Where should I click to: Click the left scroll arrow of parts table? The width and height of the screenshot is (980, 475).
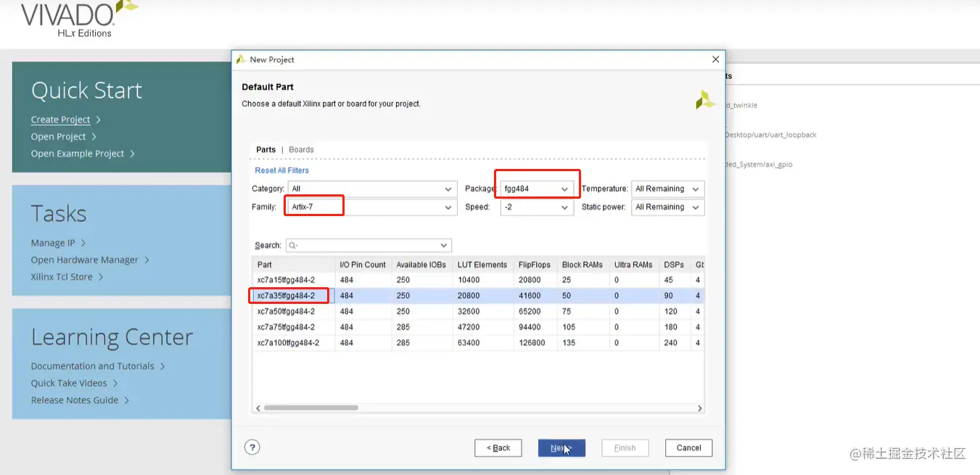257,408
